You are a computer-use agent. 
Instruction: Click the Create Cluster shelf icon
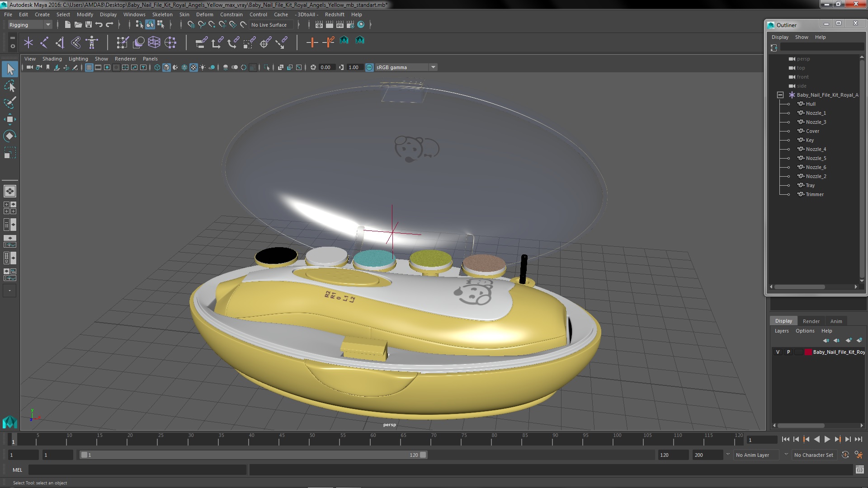pyautogui.click(x=170, y=43)
